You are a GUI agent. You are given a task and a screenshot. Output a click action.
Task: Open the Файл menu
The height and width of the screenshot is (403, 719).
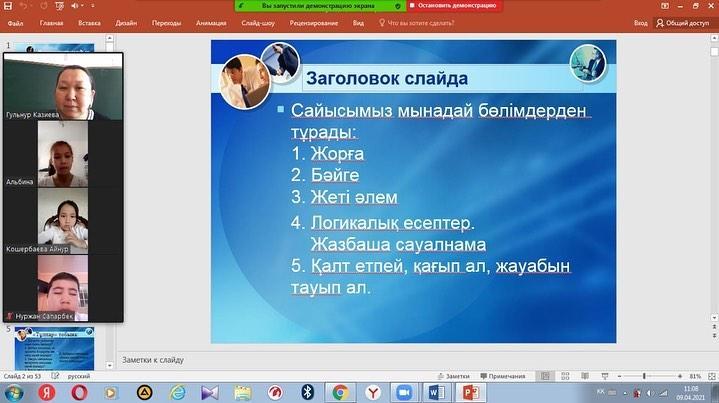point(16,21)
